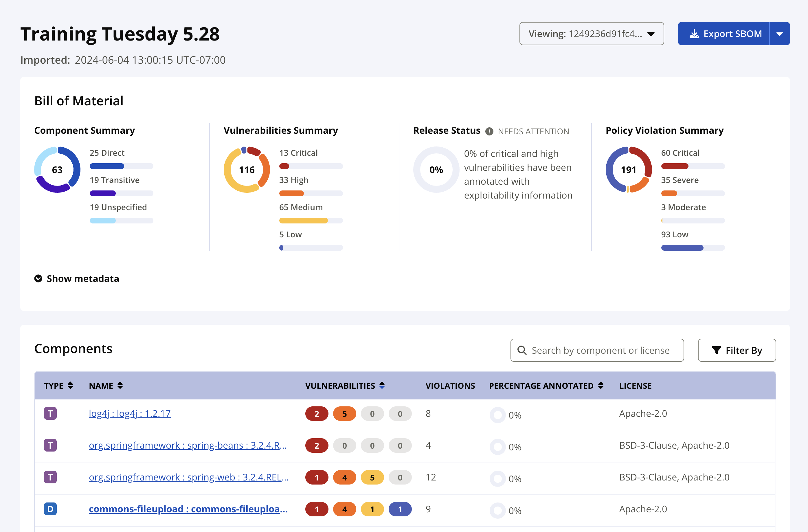Screen dimensions: 808x532
Task: Expand the Show metadata section
Action: point(77,278)
